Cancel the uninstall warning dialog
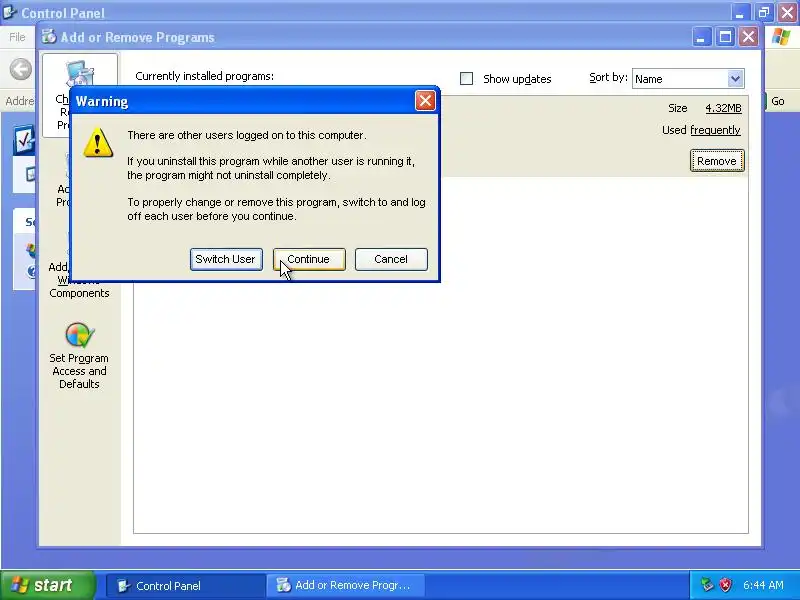The width and height of the screenshot is (800, 600). point(391,259)
